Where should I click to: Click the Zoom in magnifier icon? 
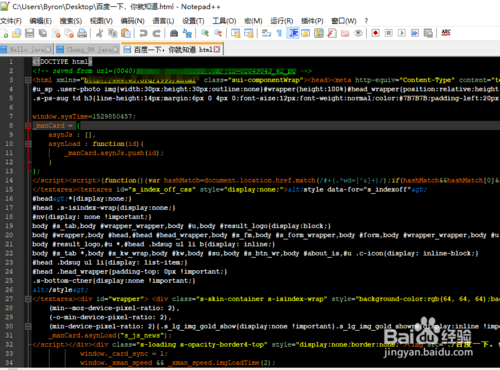(205, 33)
